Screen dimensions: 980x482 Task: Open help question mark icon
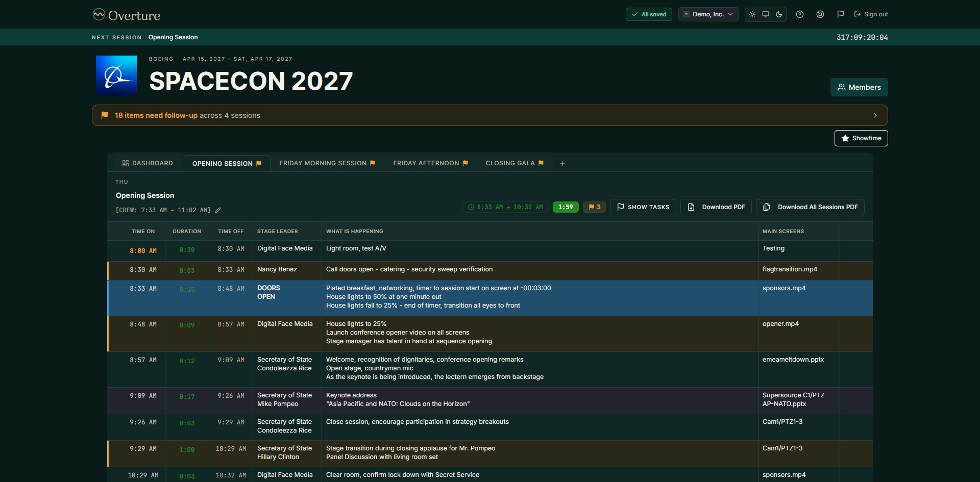coord(800,14)
